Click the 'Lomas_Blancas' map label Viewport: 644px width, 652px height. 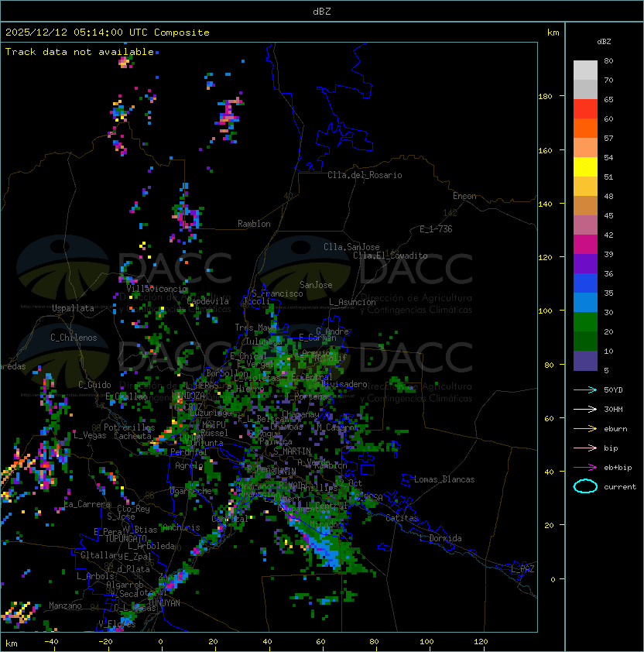tap(444, 479)
